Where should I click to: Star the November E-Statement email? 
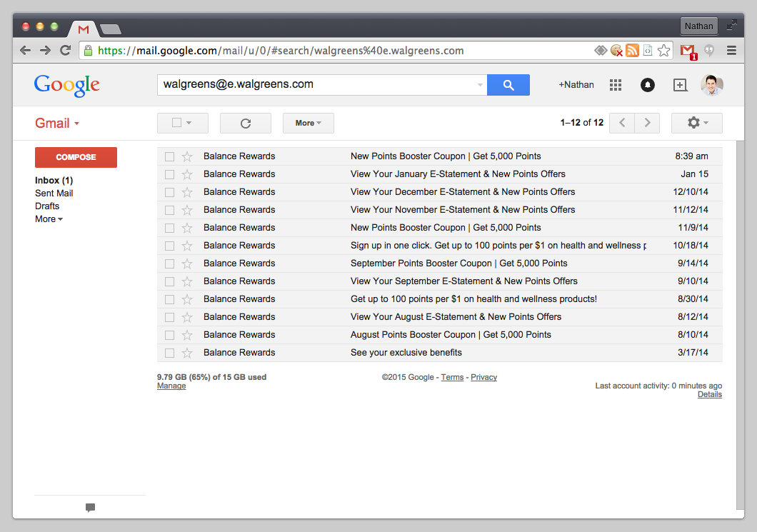[x=187, y=210]
